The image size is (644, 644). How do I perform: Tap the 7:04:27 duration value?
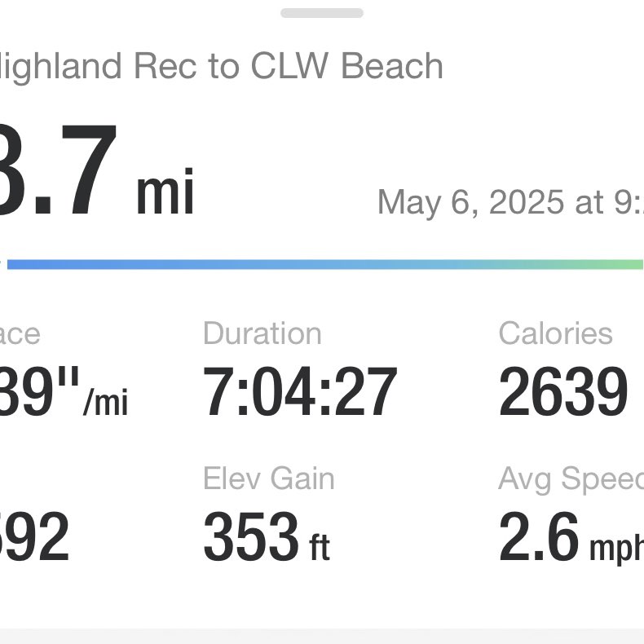coord(299,392)
